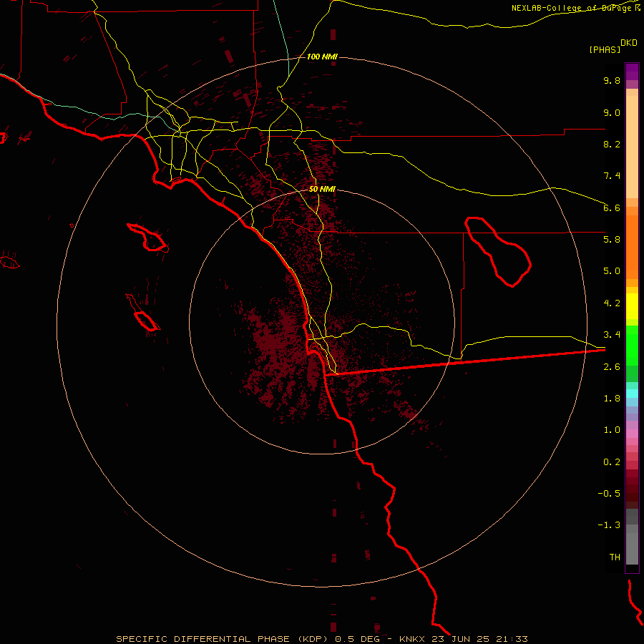Click the KNKX radar site identifier
This screenshot has height=644, width=644.
(x=412, y=639)
